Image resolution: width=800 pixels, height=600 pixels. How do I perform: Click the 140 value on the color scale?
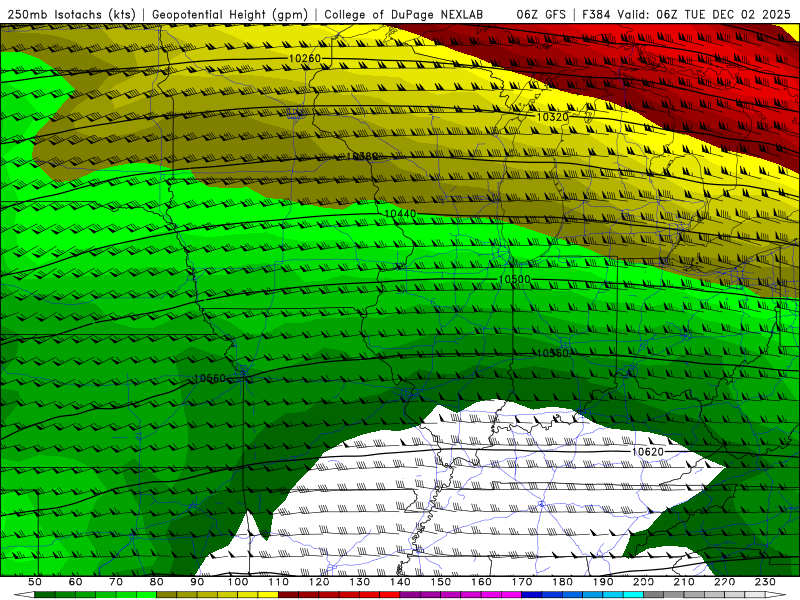click(400, 582)
